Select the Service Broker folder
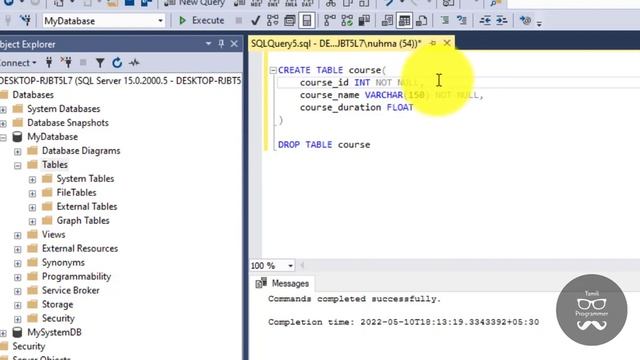 pos(71,290)
